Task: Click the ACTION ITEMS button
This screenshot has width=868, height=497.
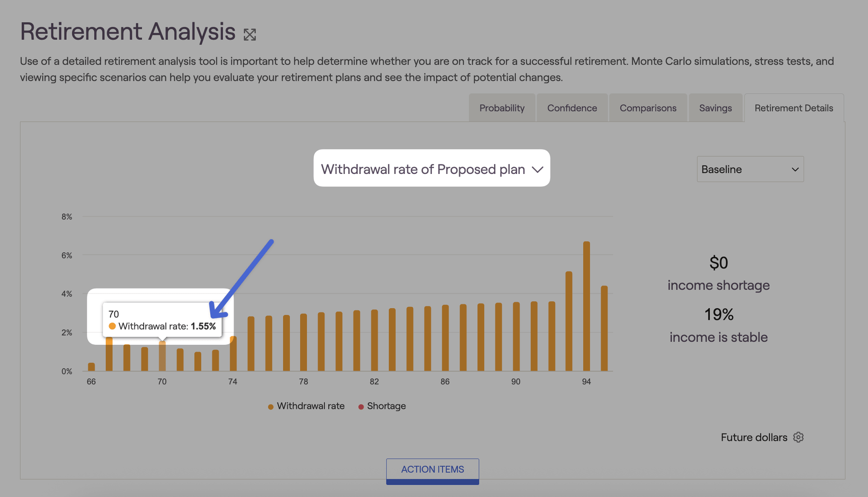Action: (x=432, y=470)
